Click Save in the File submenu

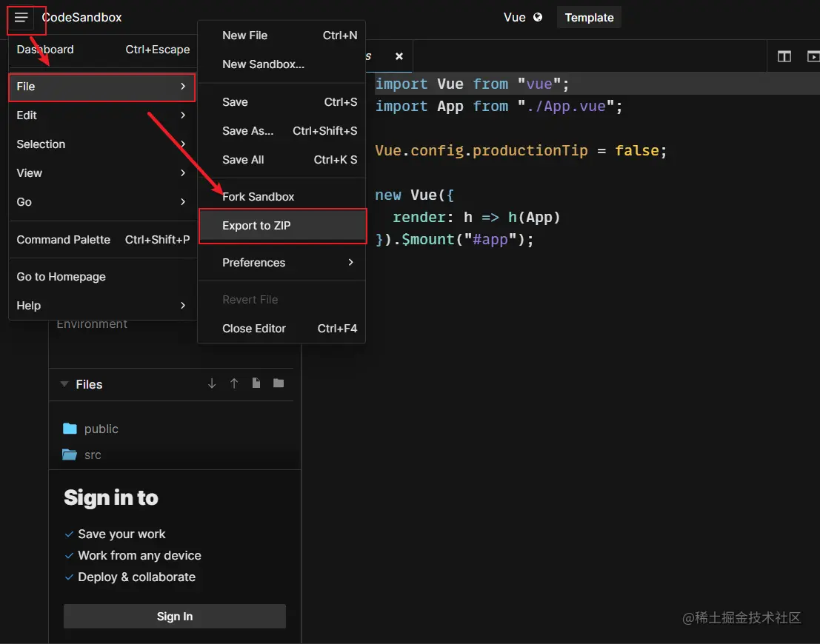[x=281, y=102]
